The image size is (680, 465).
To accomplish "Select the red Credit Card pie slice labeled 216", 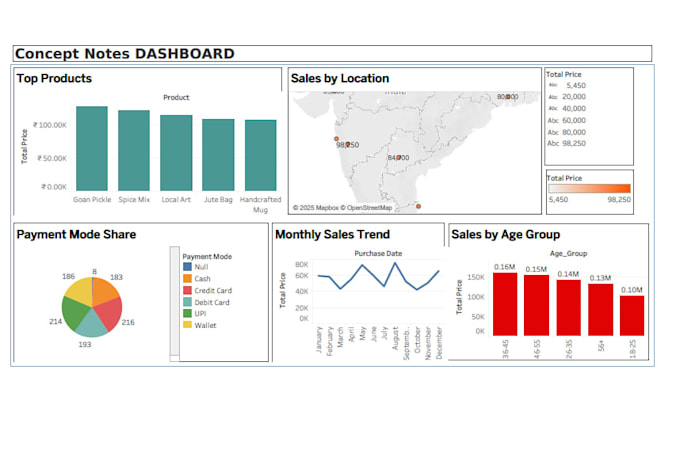I will 109,313.
